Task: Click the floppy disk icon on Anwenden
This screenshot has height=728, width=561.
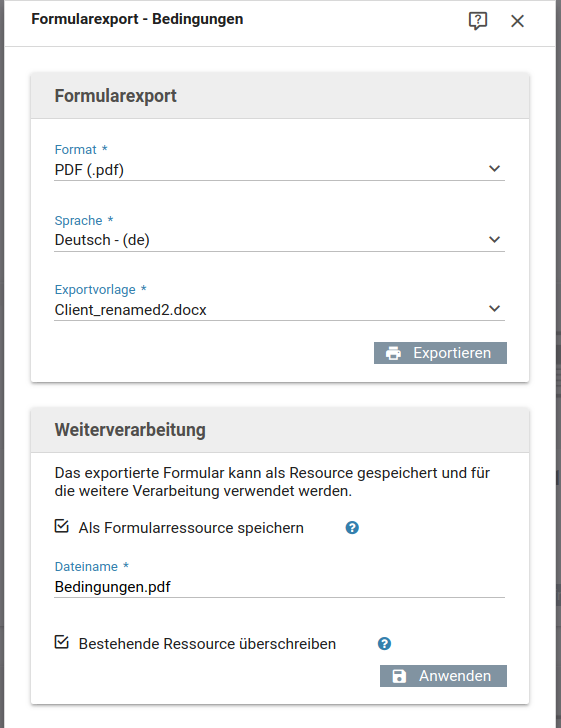Action: point(399,676)
